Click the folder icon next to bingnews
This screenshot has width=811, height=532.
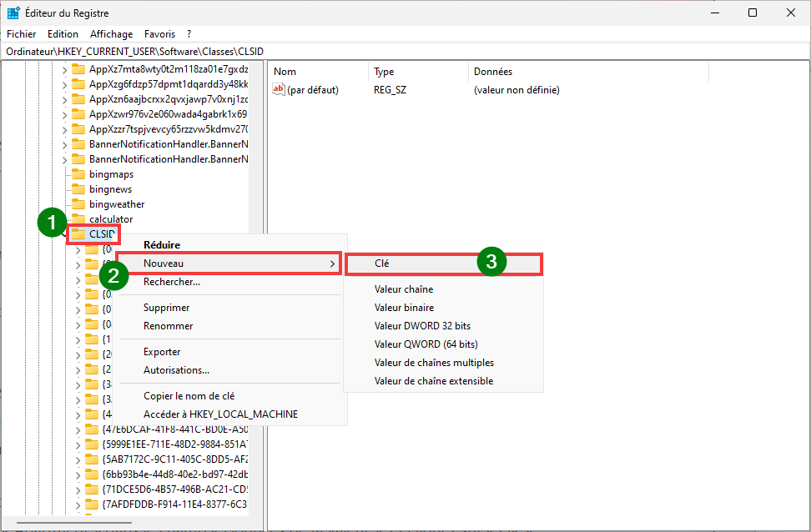[x=78, y=189]
